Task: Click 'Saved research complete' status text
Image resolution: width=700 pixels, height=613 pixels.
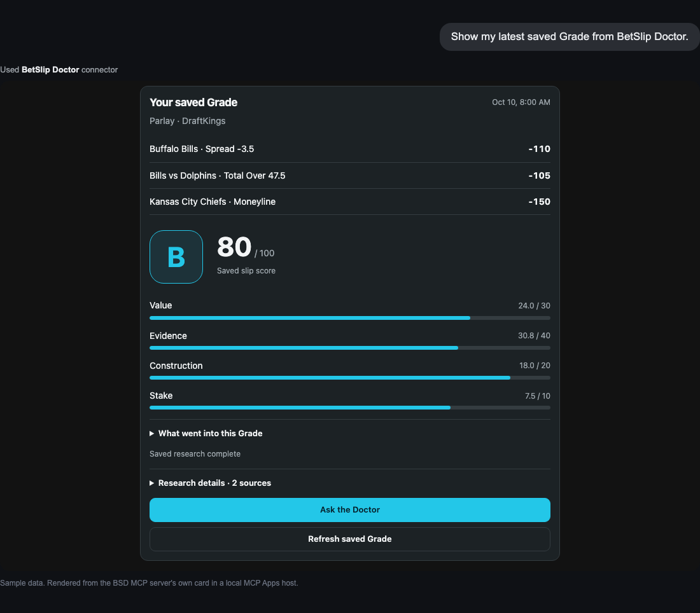Action: click(x=195, y=454)
